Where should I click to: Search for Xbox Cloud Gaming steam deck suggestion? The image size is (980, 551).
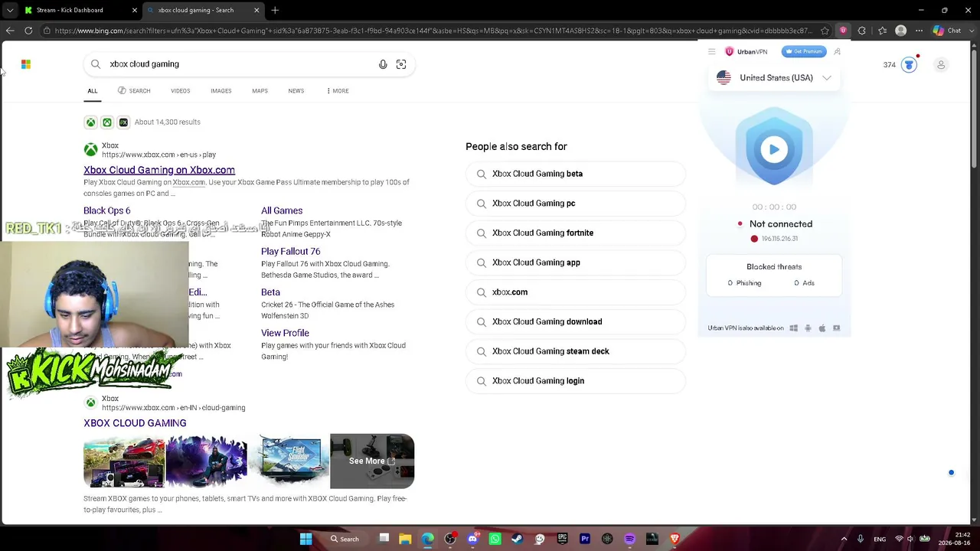(576, 351)
